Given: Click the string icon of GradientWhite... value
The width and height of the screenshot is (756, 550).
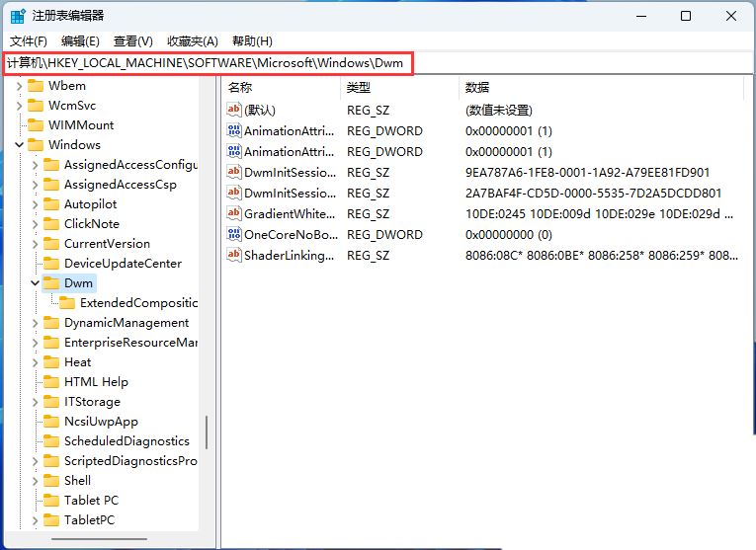Looking at the screenshot, I should [234, 213].
